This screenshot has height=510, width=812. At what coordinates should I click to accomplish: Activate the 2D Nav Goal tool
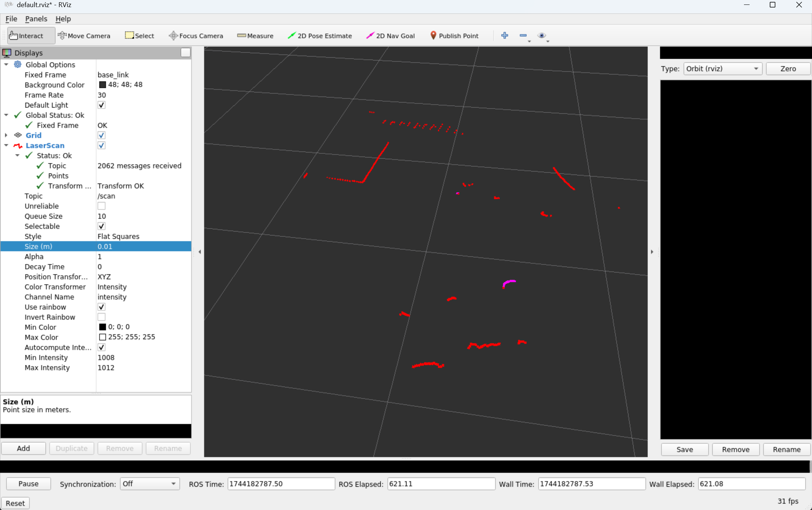click(x=390, y=36)
